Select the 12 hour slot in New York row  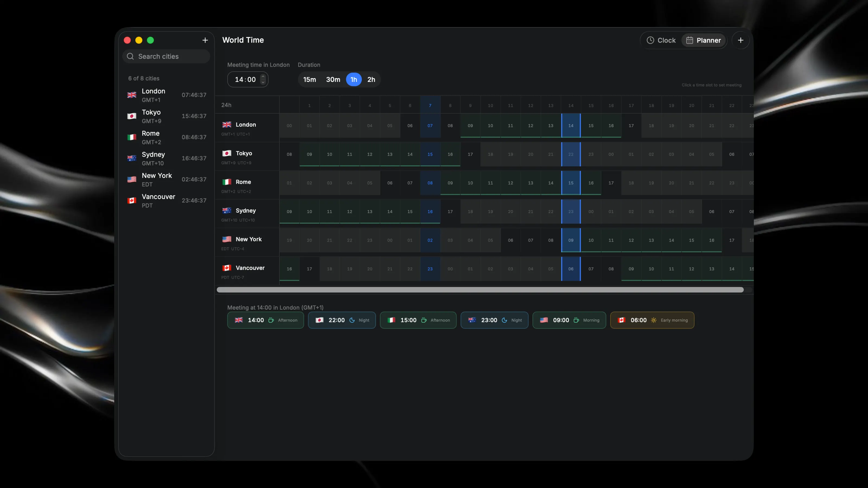point(631,240)
